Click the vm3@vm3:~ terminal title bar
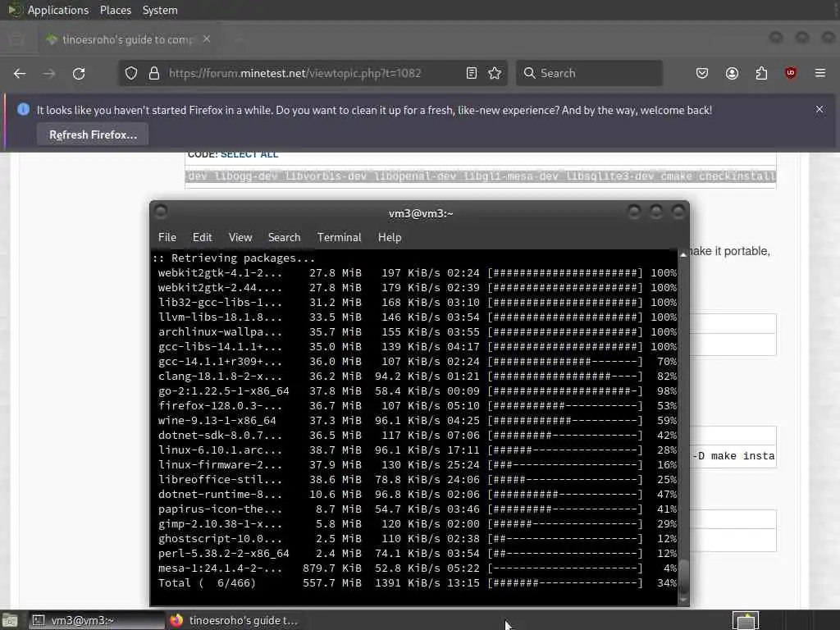The width and height of the screenshot is (840, 630). (421, 213)
